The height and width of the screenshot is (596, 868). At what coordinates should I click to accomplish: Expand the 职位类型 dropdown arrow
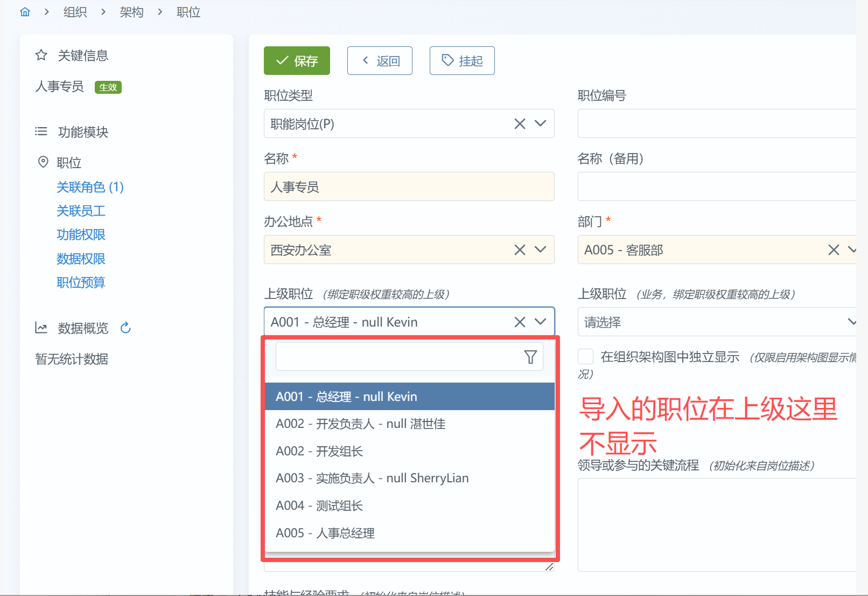pyautogui.click(x=541, y=124)
